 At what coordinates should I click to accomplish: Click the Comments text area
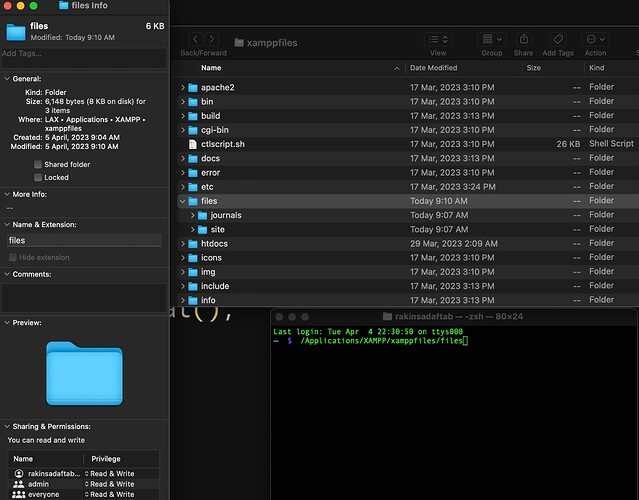tap(84, 298)
